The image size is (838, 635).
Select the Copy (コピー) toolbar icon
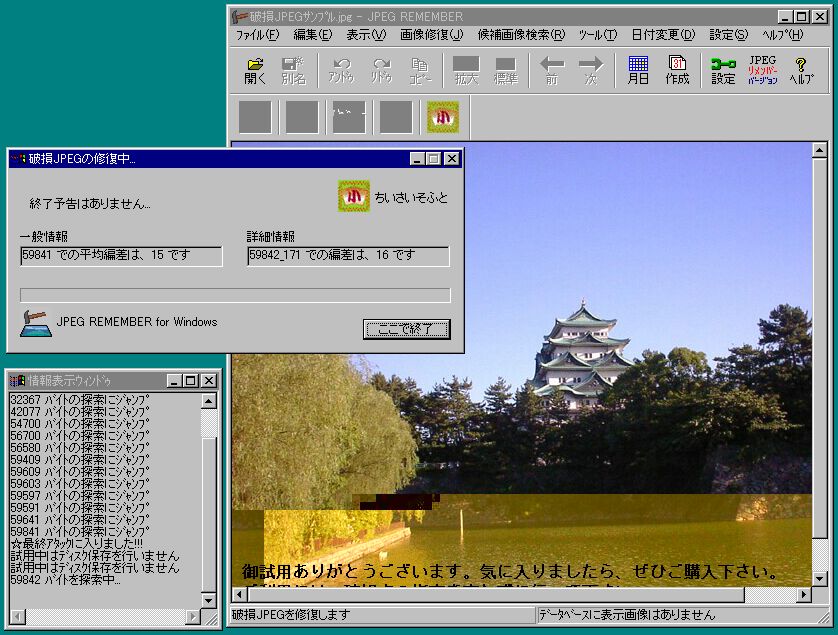(x=422, y=70)
